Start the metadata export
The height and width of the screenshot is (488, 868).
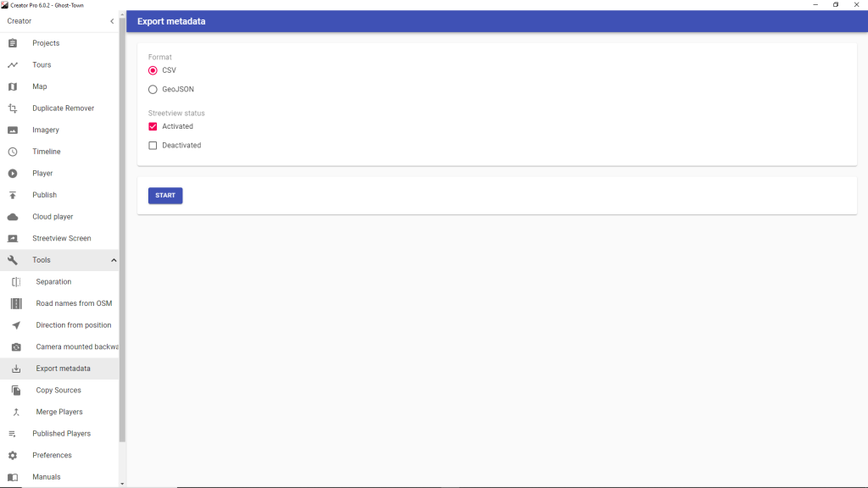point(165,196)
